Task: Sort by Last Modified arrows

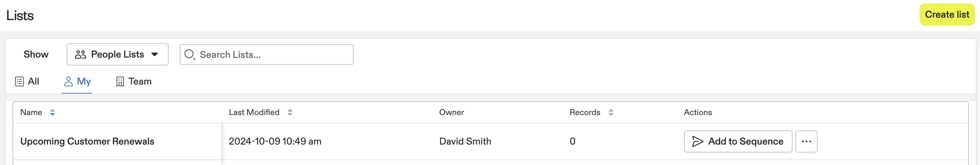Action: click(x=290, y=113)
